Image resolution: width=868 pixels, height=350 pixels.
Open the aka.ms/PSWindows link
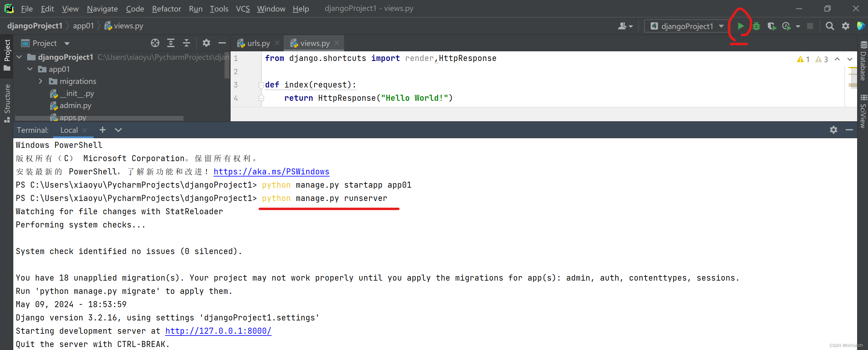point(271,171)
